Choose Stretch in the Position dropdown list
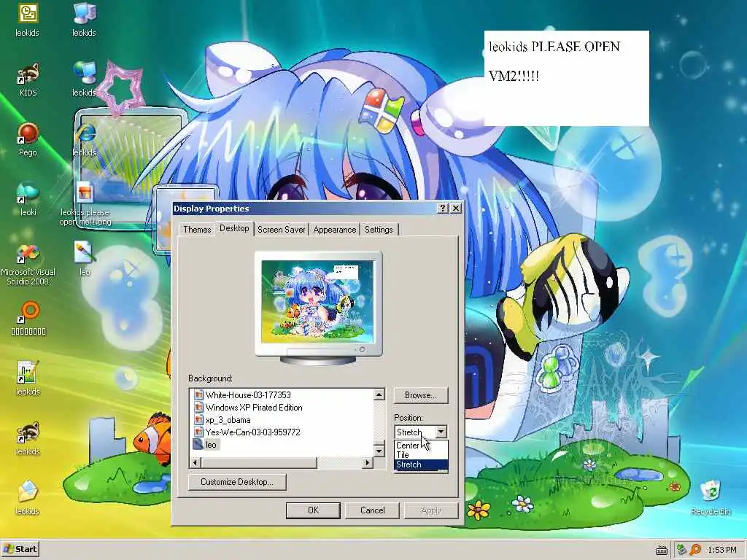The image size is (747, 560). tap(421, 464)
